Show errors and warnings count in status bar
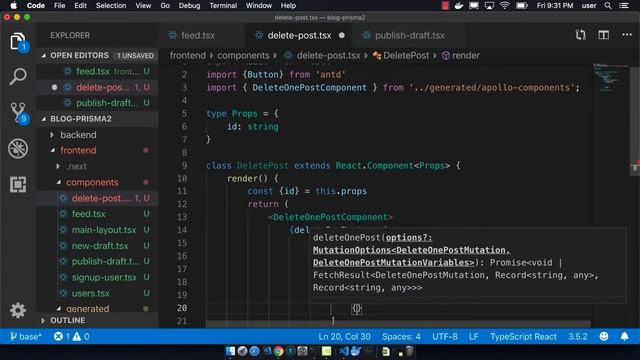Viewport: 640px width, 360px height. coord(71,336)
